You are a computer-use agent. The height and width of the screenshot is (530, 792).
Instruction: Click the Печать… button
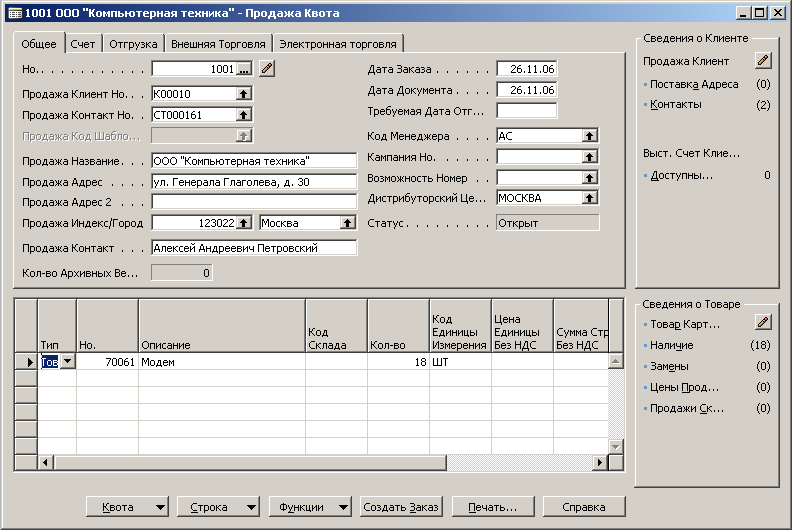(x=492, y=507)
